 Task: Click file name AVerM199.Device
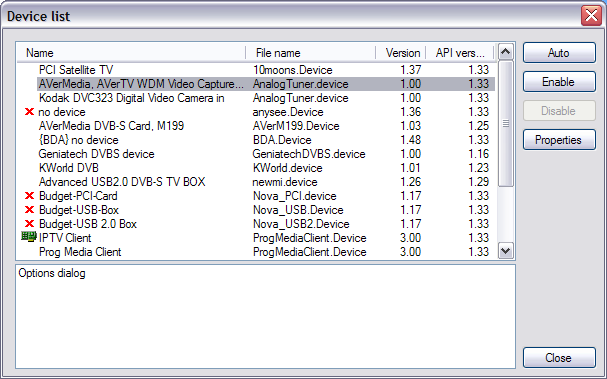pyautogui.click(x=296, y=126)
